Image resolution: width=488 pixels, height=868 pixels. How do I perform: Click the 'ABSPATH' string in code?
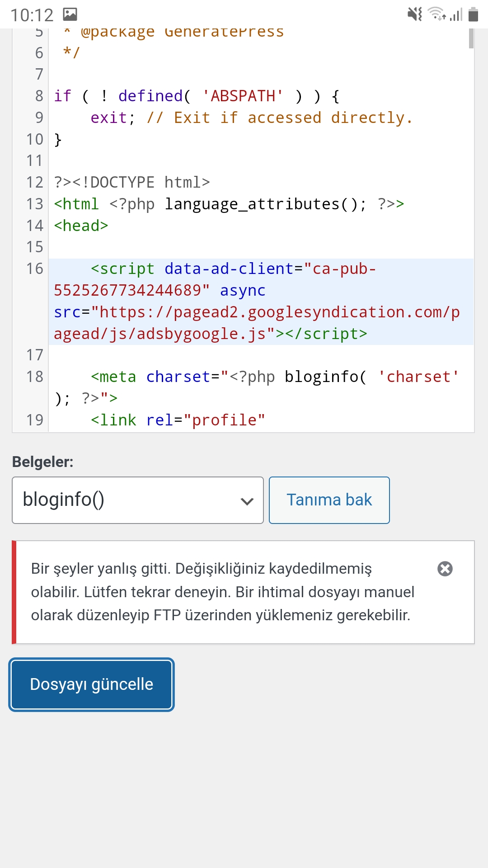(x=243, y=96)
